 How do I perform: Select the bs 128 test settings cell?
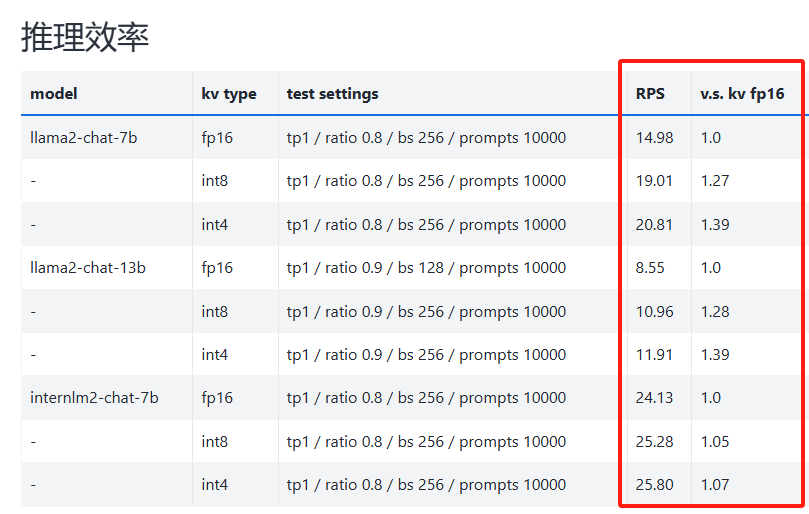coord(426,268)
